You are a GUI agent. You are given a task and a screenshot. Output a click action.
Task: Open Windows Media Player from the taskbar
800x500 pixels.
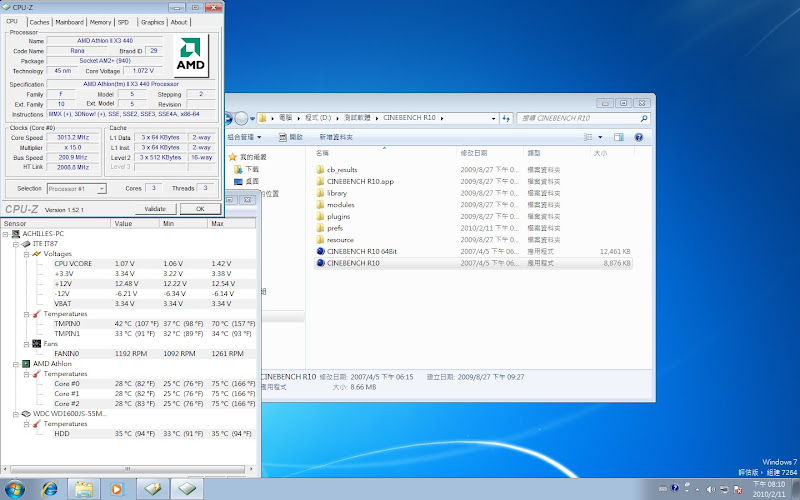tap(117, 490)
